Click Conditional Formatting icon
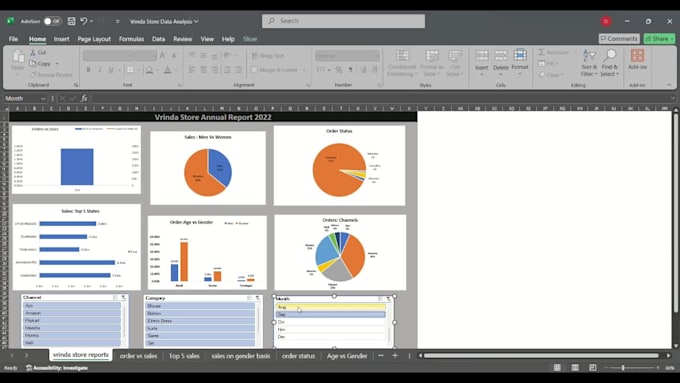 [x=402, y=56]
